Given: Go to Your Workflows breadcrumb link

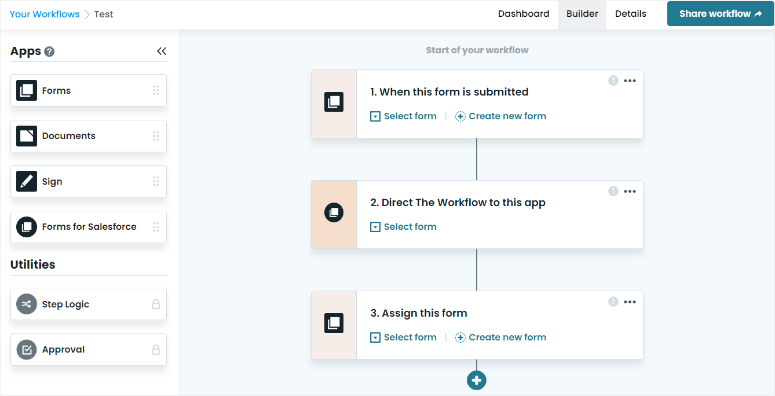Looking at the screenshot, I should 44,14.
